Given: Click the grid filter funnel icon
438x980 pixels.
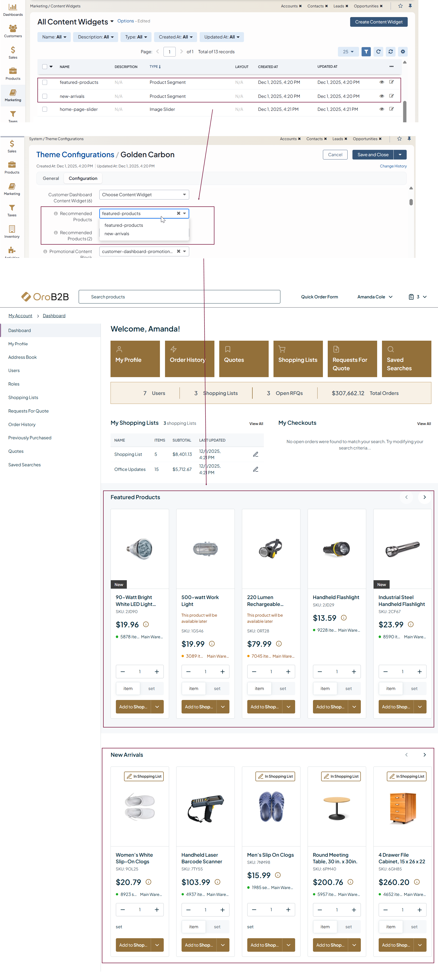Looking at the screenshot, I should pos(366,52).
